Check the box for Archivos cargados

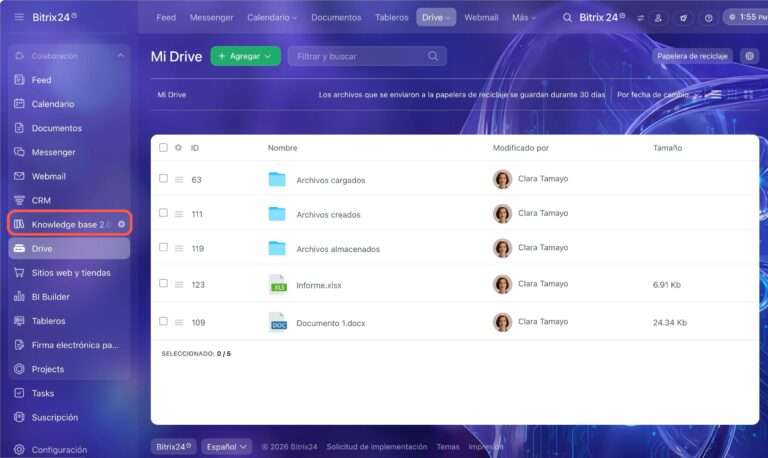coord(163,178)
